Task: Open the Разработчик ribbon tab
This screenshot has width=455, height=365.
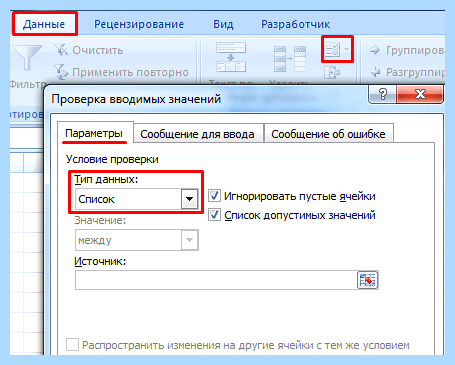Action: [x=295, y=24]
